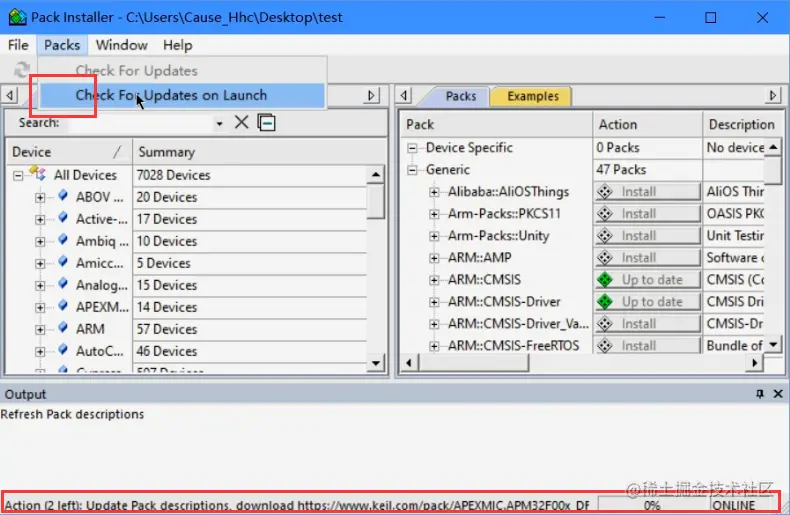Image resolution: width=790 pixels, height=515 pixels.
Task: Click the Pack Installer title bar icon
Action: pos(17,17)
